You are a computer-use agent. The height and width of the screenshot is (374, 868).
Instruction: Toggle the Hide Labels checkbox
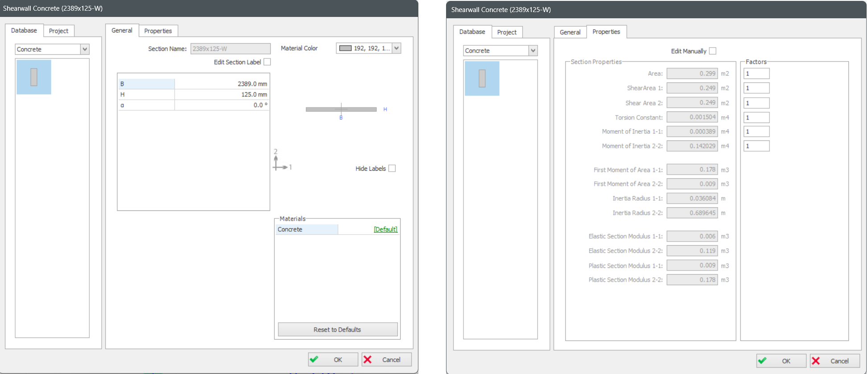point(392,169)
